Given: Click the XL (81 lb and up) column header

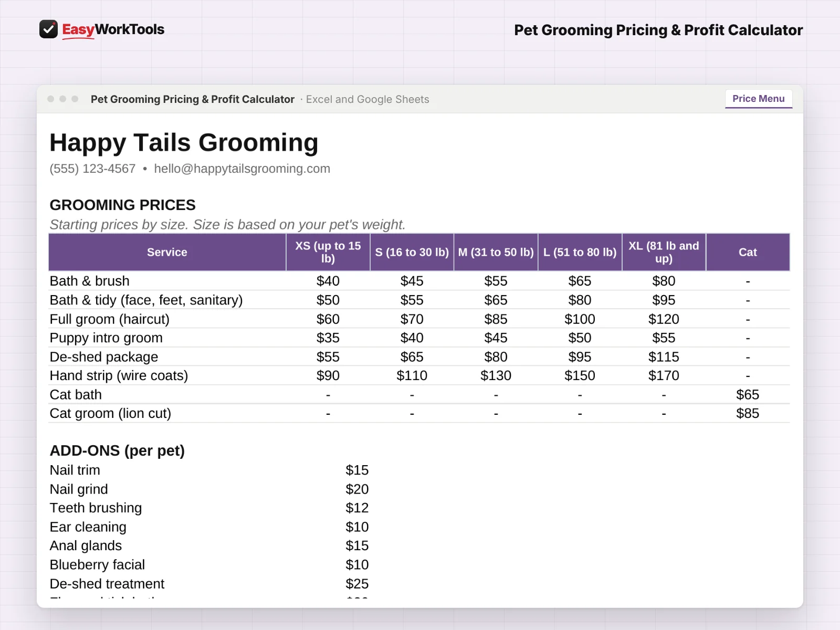Looking at the screenshot, I should (x=664, y=252).
